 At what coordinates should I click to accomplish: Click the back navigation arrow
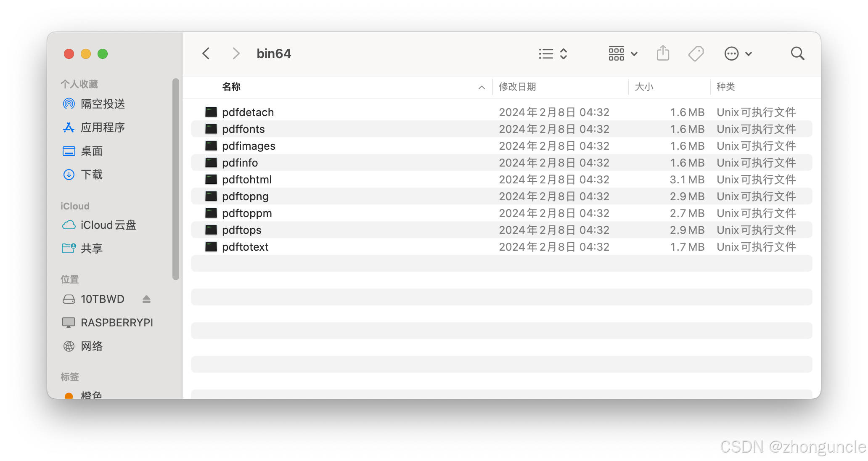point(206,53)
